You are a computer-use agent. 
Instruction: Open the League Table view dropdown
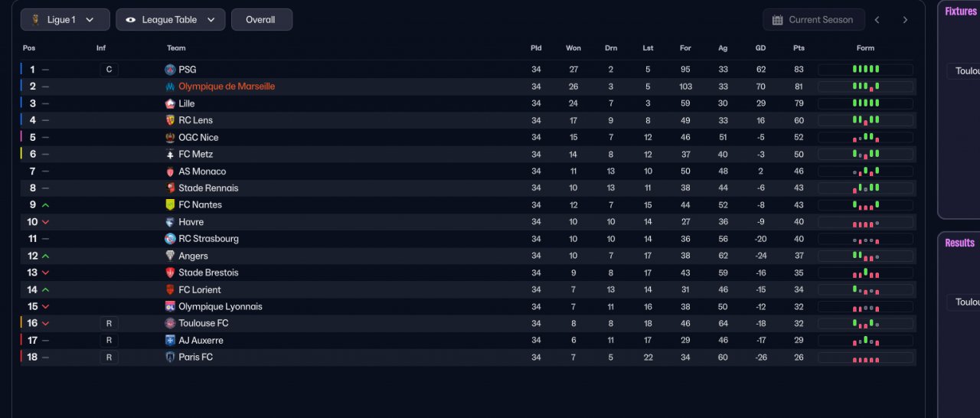pos(171,20)
